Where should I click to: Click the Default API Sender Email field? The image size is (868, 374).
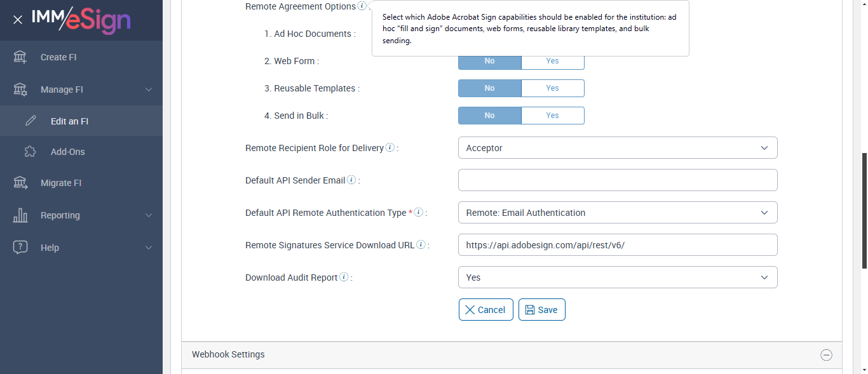point(617,180)
